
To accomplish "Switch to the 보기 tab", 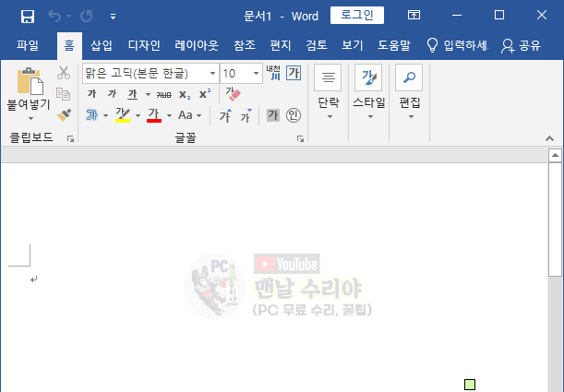I will point(353,45).
